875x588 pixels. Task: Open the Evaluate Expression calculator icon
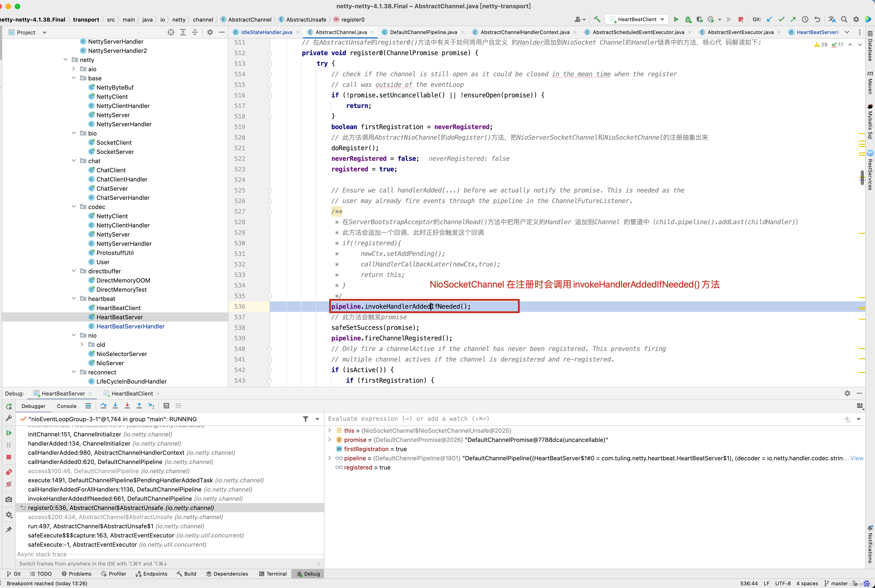point(167,406)
